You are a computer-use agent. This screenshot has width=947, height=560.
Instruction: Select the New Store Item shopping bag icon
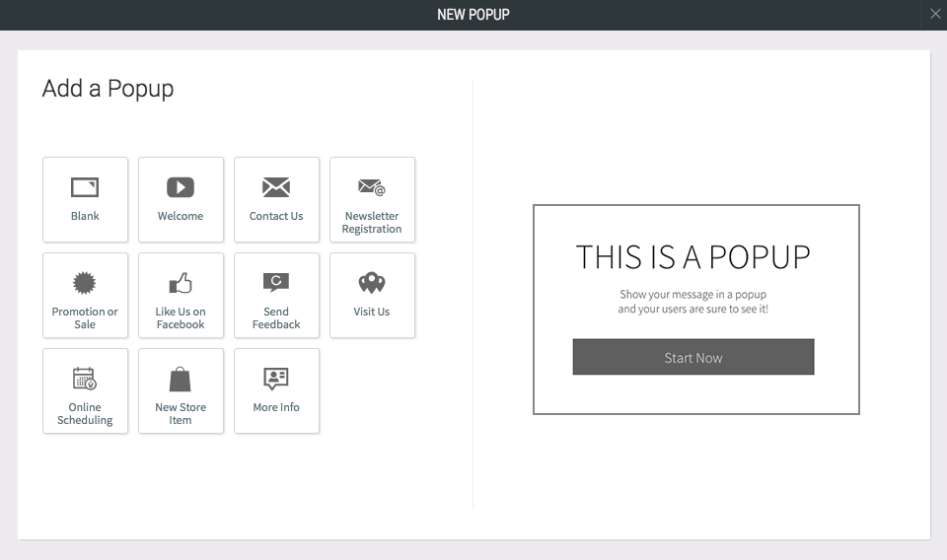pyautogui.click(x=180, y=379)
